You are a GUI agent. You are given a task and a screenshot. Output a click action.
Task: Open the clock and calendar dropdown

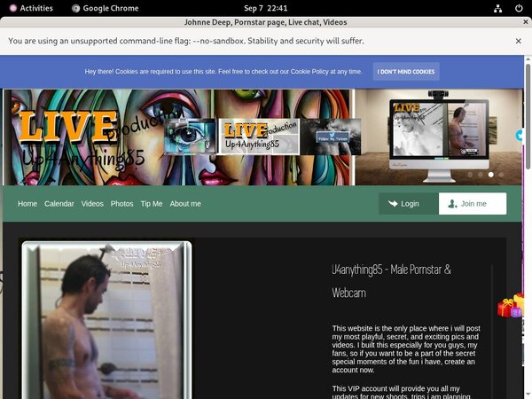tap(265, 8)
